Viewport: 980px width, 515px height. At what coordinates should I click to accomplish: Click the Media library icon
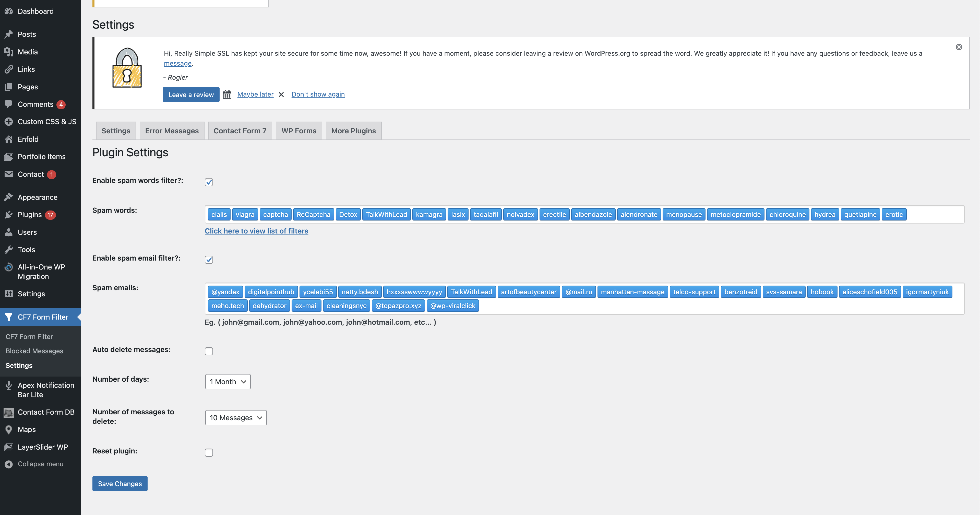pyautogui.click(x=9, y=52)
